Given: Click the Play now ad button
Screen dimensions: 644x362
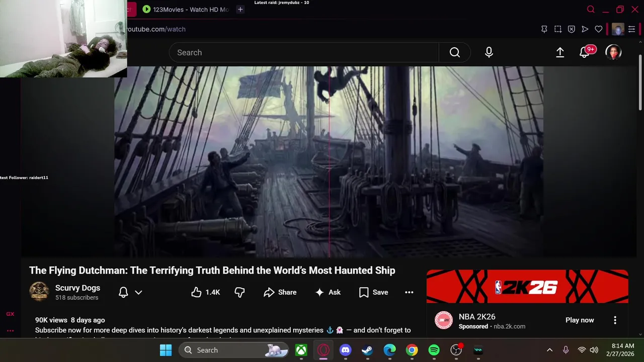Looking at the screenshot, I should (x=580, y=320).
